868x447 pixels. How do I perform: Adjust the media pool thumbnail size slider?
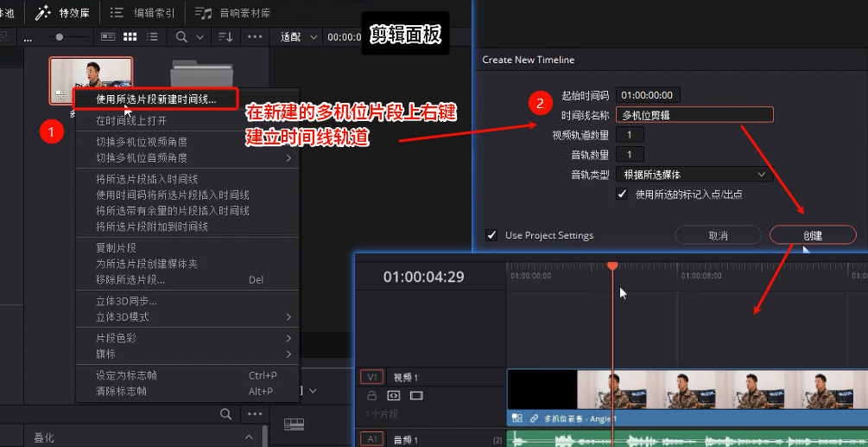point(60,37)
